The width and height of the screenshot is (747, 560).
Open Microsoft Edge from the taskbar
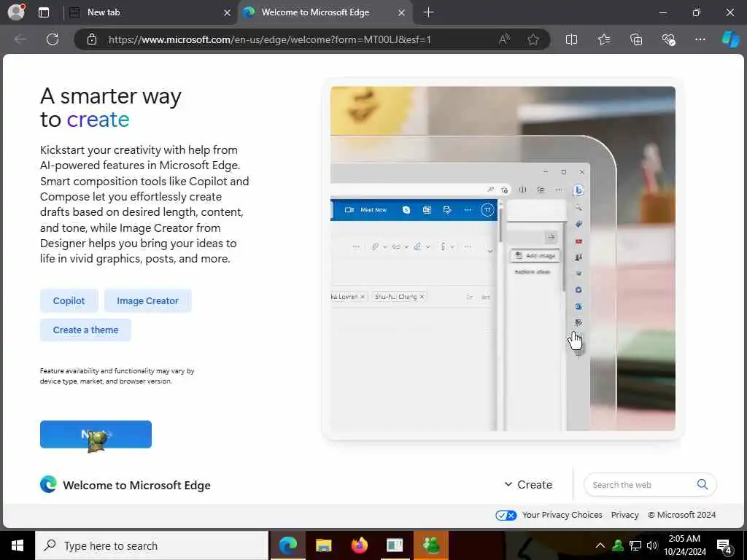(x=287, y=545)
